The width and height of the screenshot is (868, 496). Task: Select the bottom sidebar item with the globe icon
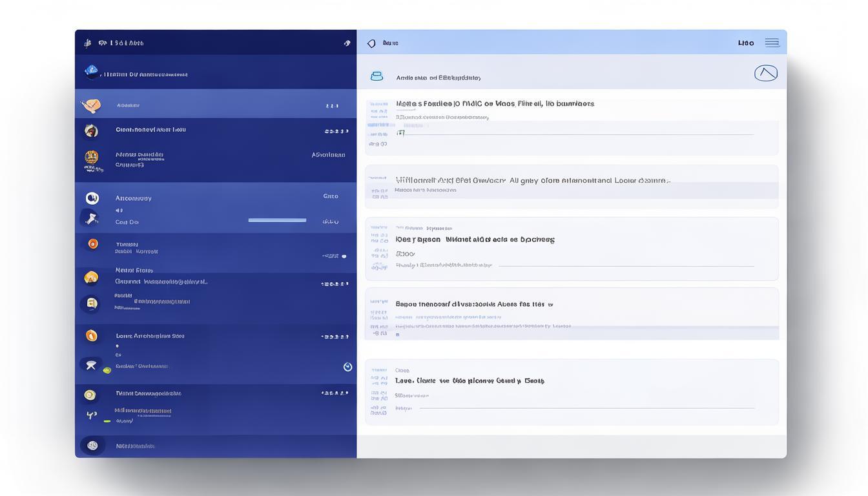(92, 446)
